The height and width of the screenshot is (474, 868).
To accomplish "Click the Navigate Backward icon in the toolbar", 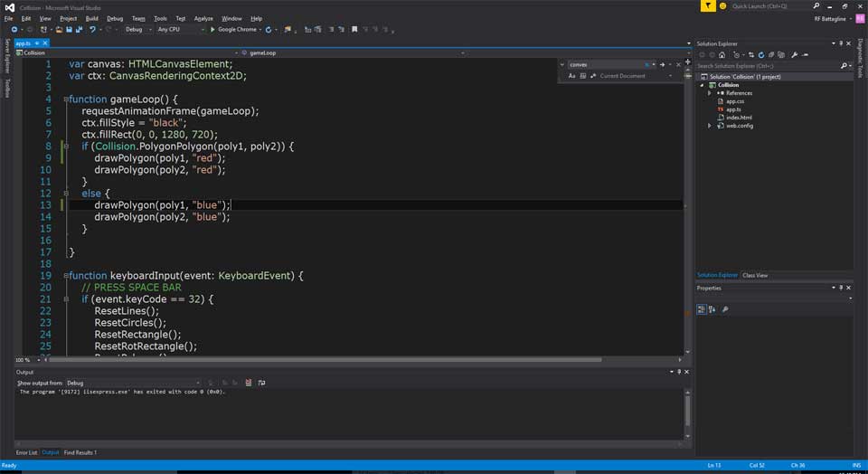I will (14, 30).
